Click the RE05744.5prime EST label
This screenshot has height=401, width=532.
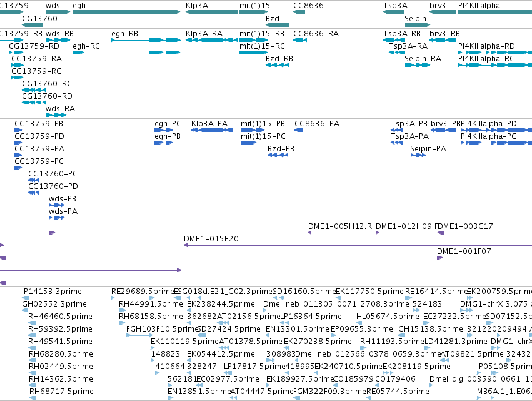coord(398,392)
